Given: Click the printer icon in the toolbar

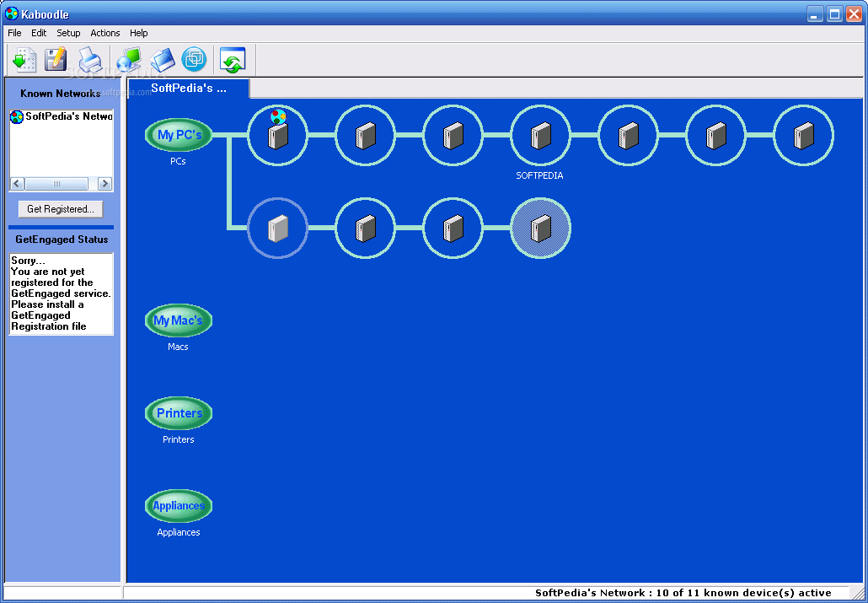Looking at the screenshot, I should [89, 59].
